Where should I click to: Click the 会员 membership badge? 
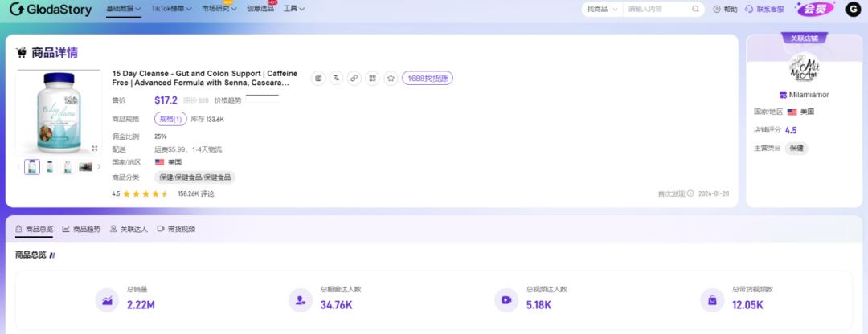tap(815, 9)
